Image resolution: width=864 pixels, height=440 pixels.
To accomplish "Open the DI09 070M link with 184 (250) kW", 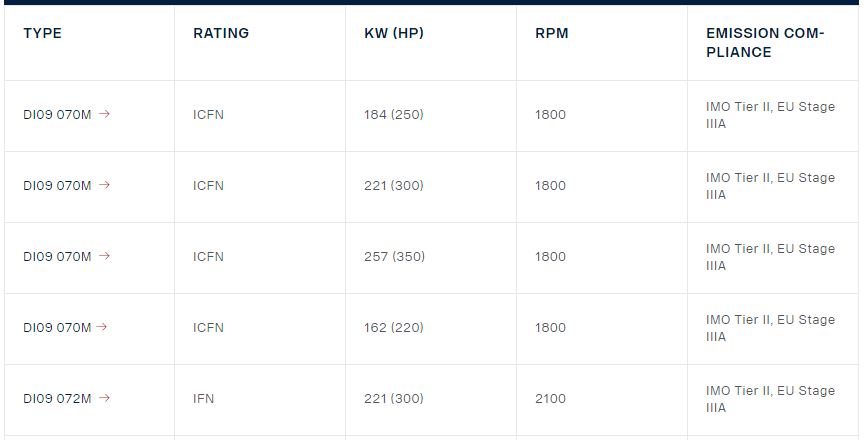I will (x=57, y=115).
